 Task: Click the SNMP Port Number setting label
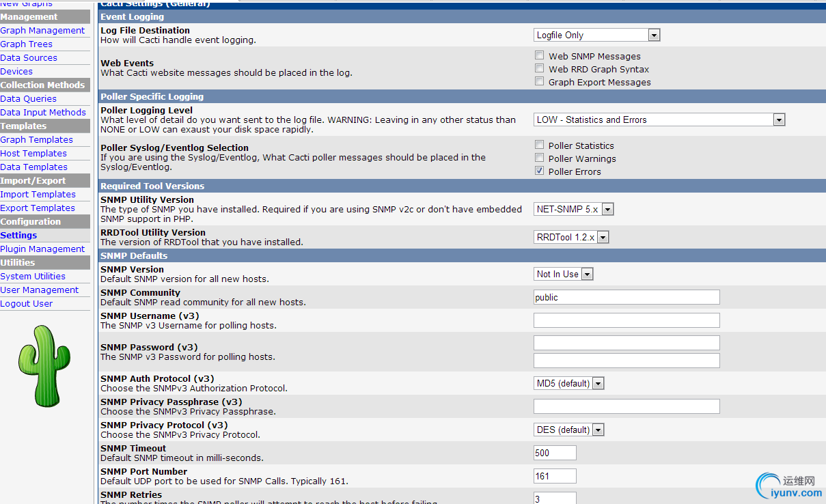143,471
